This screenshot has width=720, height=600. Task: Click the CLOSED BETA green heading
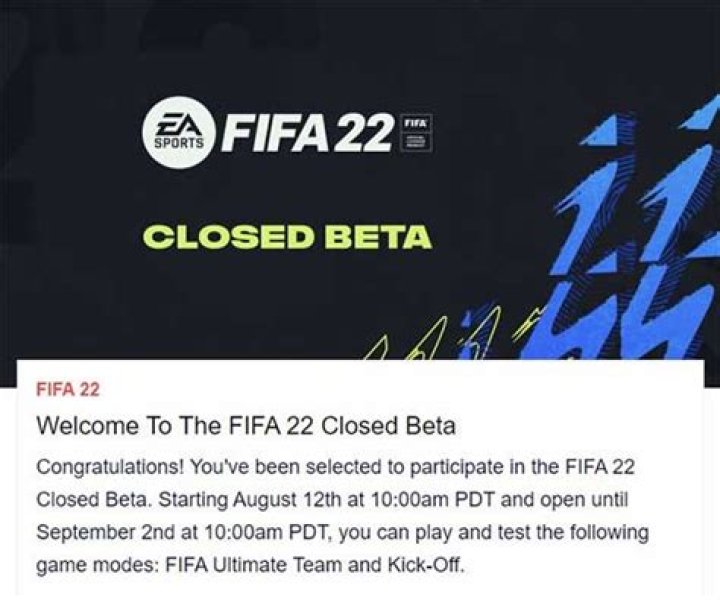[x=287, y=238]
